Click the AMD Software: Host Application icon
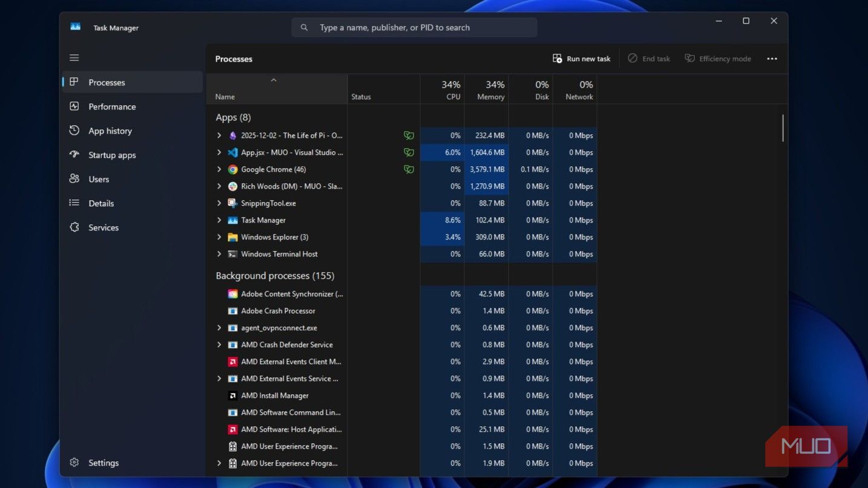This screenshot has width=868, height=488. [x=232, y=429]
